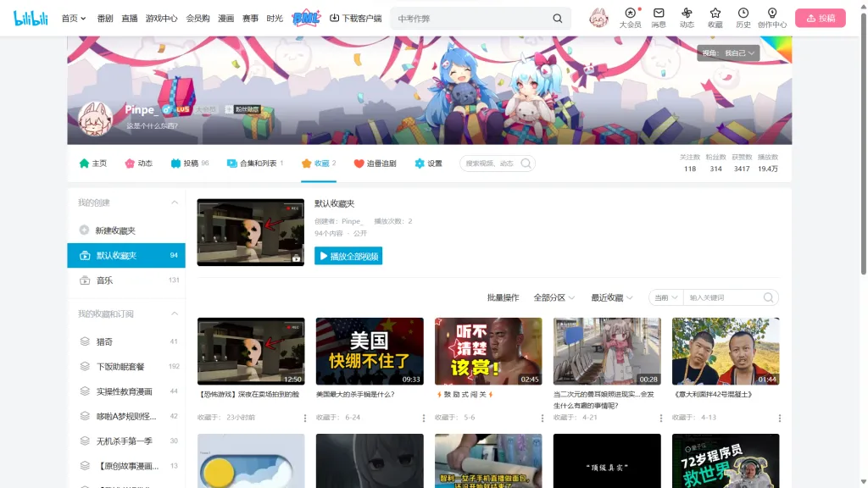The image size is (868, 488).
Task: Switch to 合集和列表 tab
Action: click(254, 164)
